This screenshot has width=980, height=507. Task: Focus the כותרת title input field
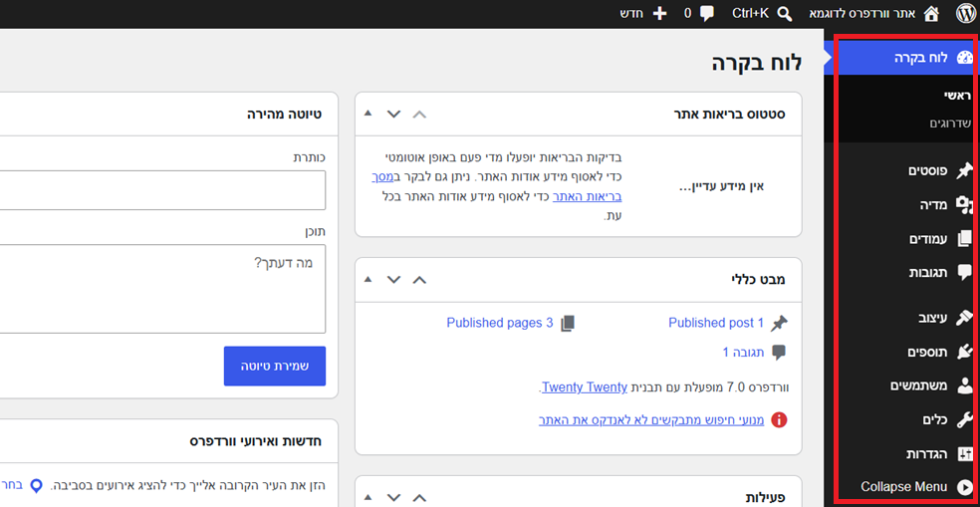162,190
